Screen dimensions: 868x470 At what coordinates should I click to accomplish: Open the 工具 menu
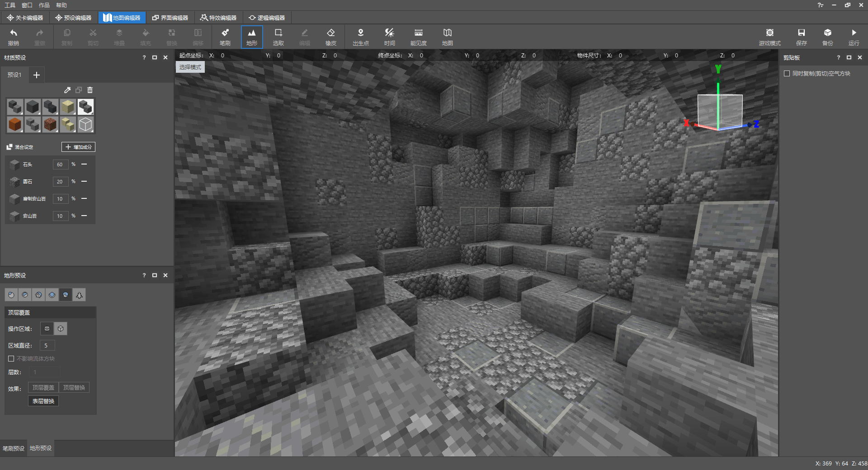10,5
